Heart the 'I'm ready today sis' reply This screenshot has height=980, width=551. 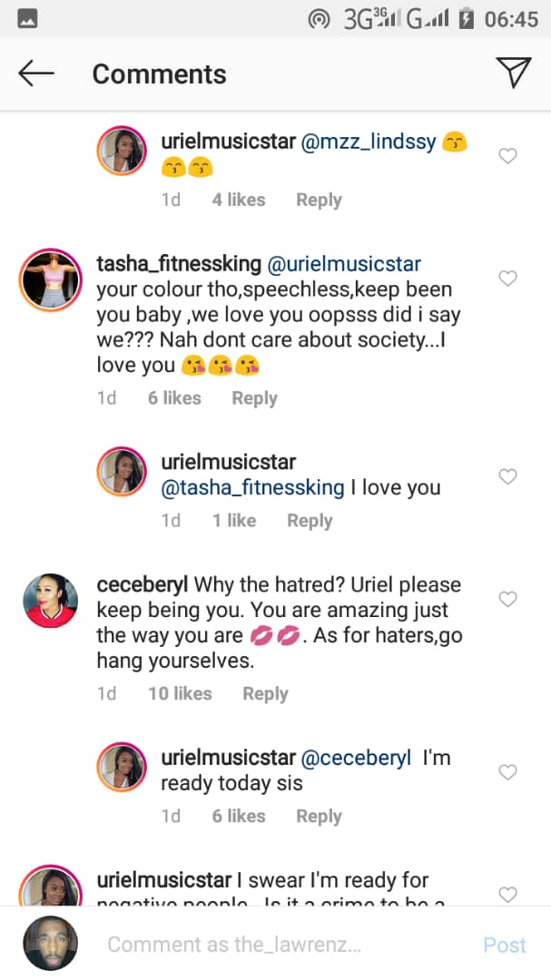point(508,772)
